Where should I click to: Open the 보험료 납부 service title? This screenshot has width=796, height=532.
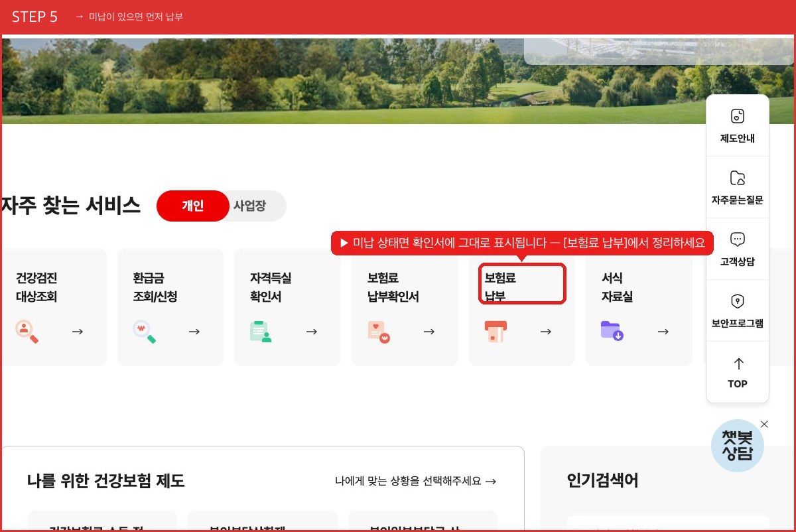500,287
